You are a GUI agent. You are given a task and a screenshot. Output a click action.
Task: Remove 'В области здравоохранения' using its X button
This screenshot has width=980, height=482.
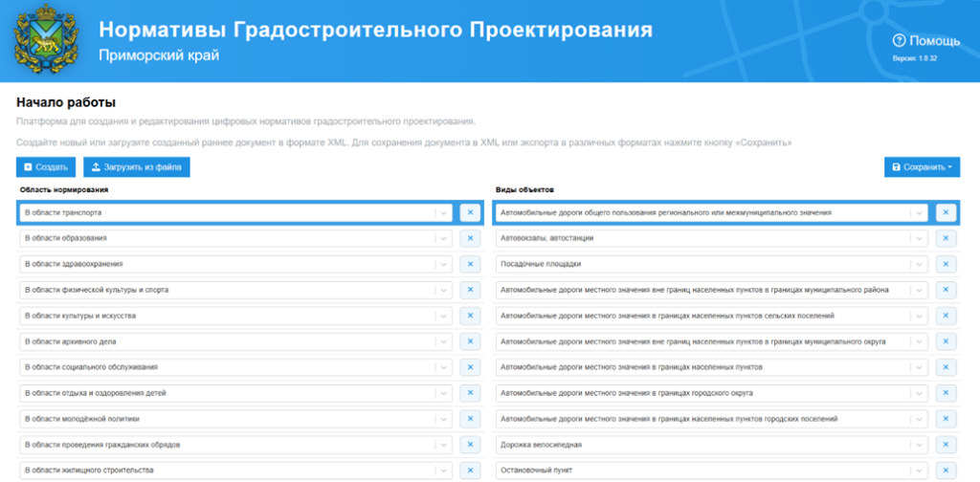470,264
